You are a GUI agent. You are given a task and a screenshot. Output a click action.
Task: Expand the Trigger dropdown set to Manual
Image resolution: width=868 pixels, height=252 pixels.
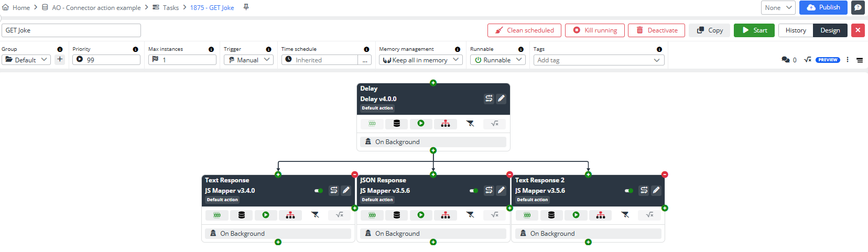[x=248, y=60]
